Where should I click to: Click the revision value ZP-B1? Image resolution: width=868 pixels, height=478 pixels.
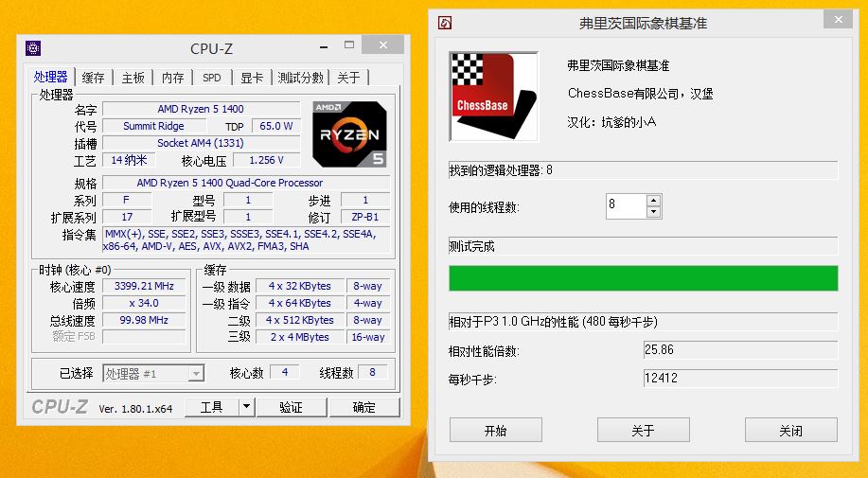point(364,217)
